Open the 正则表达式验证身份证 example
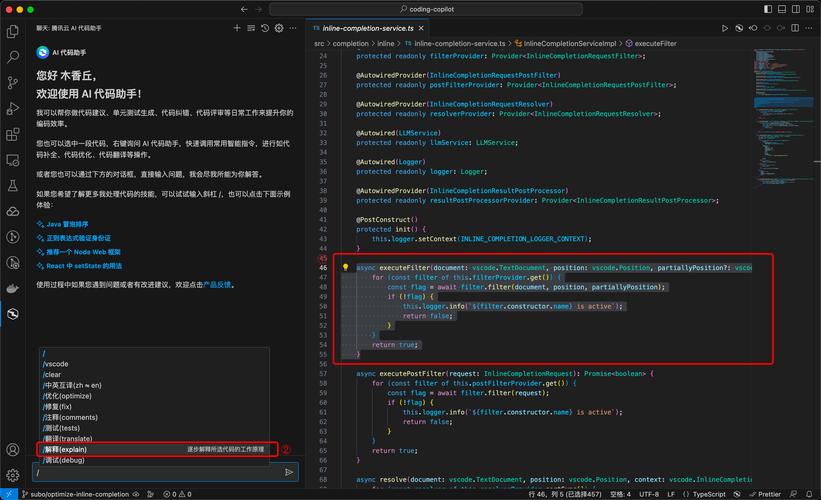821x500 pixels. [x=79, y=238]
